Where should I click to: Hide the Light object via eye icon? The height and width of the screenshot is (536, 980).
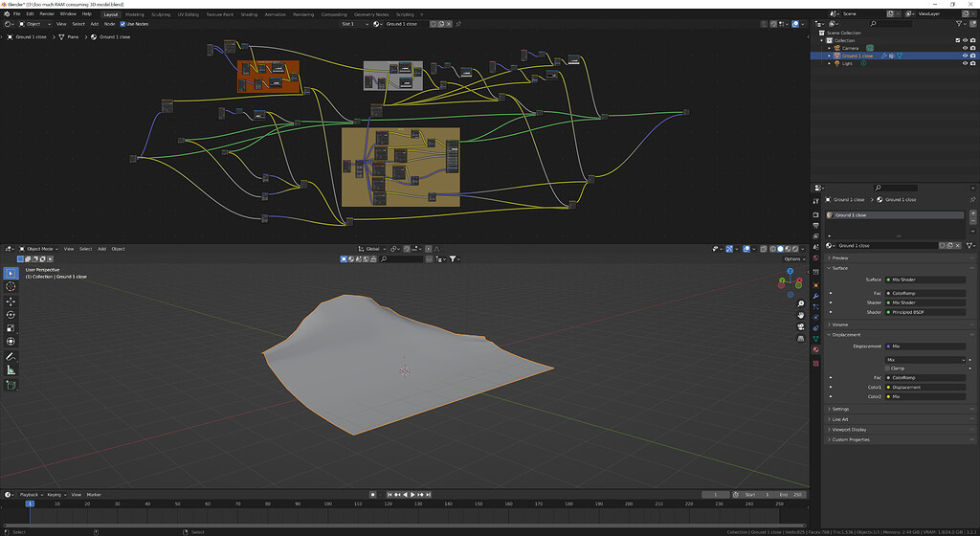coord(965,63)
